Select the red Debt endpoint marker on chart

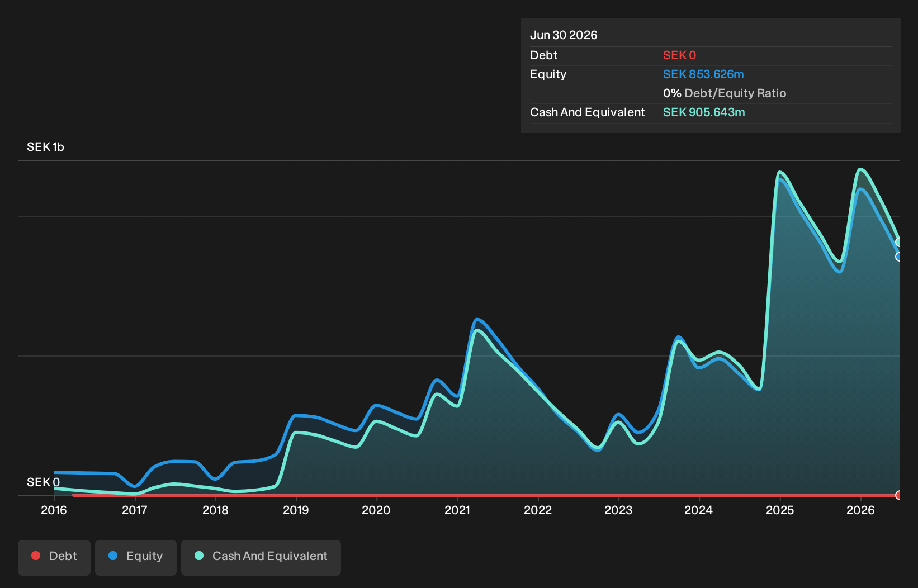899,495
